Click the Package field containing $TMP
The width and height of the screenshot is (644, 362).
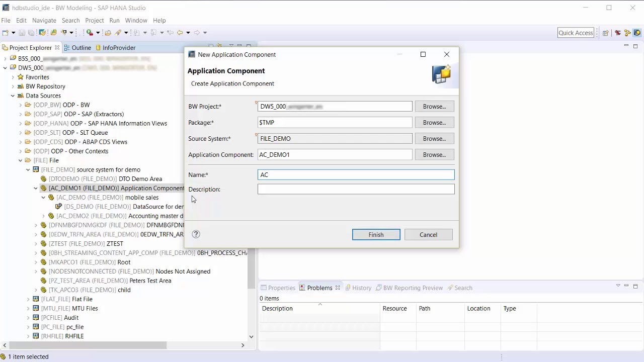pos(335,123)
